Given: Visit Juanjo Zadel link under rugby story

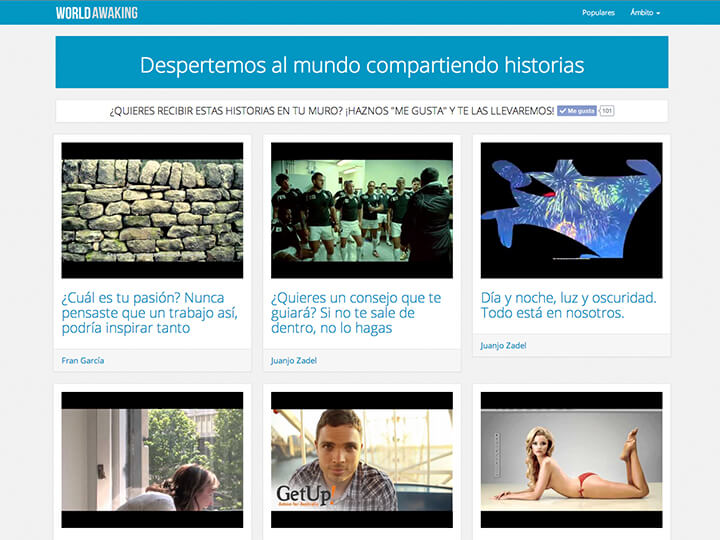Looking at the screenshot, I should (294, 360).
